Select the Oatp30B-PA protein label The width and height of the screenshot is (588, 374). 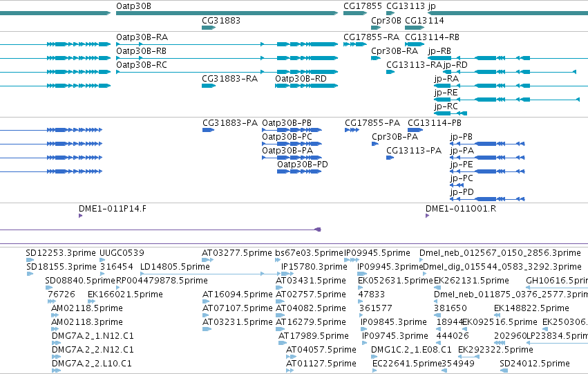[287, 151]
